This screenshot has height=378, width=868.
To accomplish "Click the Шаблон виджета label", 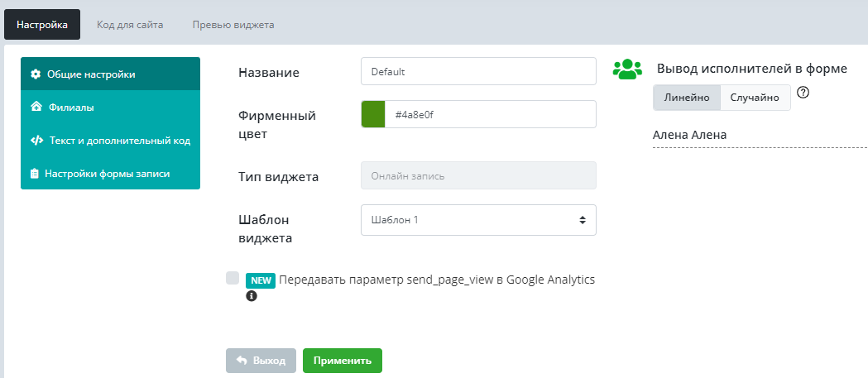I will [265, 229].
